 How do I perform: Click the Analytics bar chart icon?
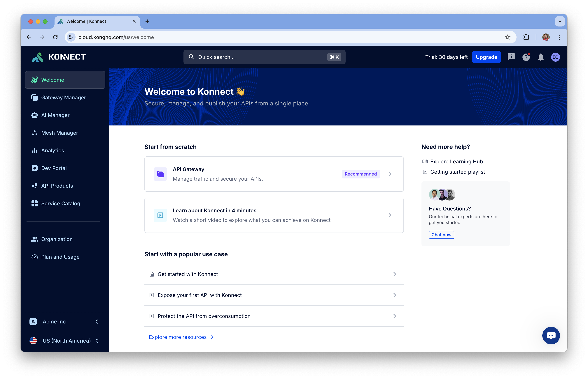click(x=34, y=150)
